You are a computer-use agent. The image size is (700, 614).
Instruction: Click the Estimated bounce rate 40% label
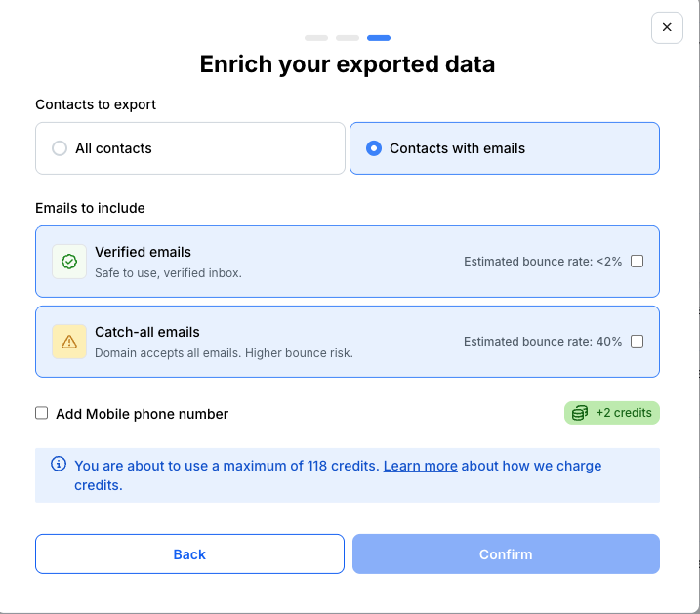click(543, 342)
